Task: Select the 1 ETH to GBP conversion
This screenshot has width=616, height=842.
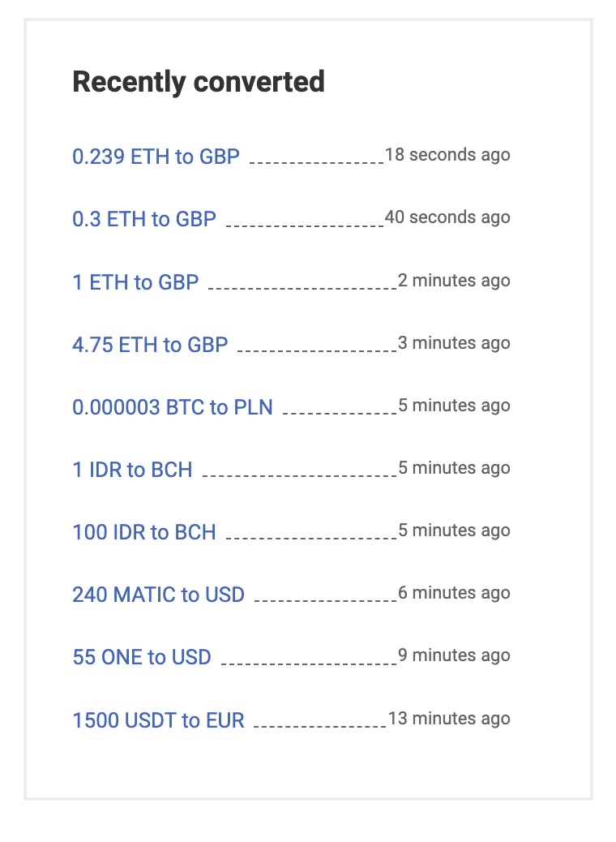Action: [135, 282]
